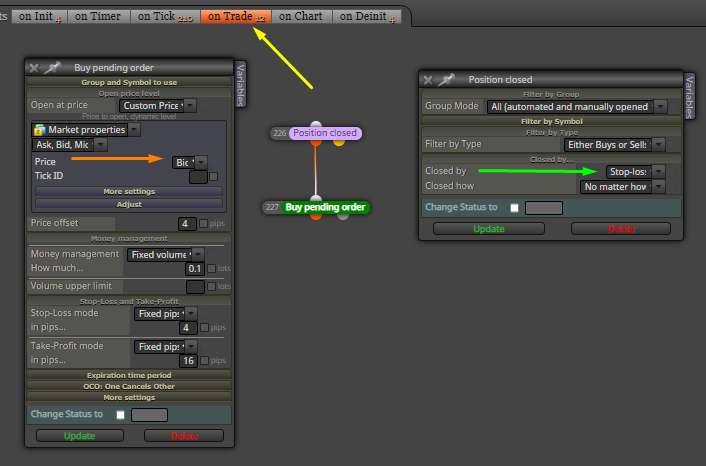Image resolution: width=706 pixels, height=466 pixels.
Task: Toggle the Tick ID checkbox
Action: 214,176
